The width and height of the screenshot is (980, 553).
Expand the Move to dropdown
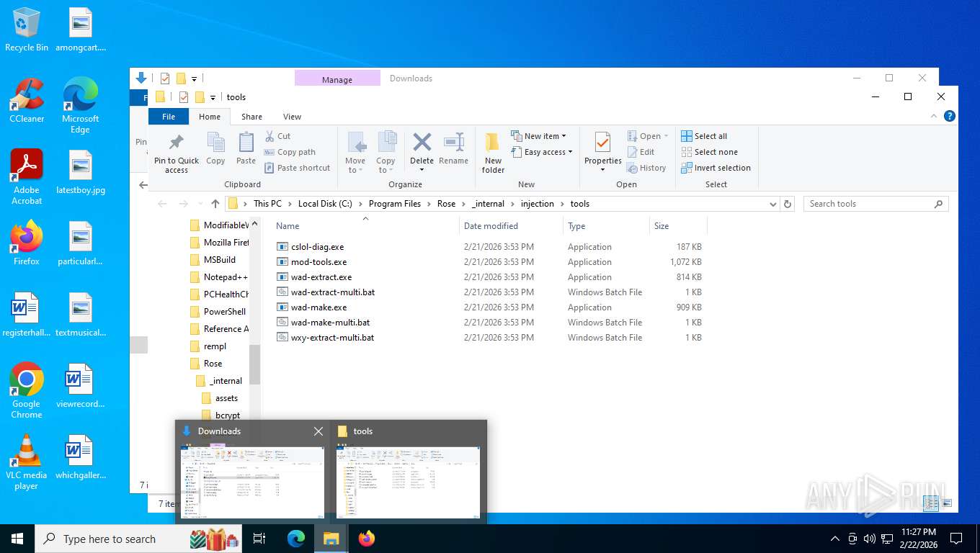pos(355,170)
